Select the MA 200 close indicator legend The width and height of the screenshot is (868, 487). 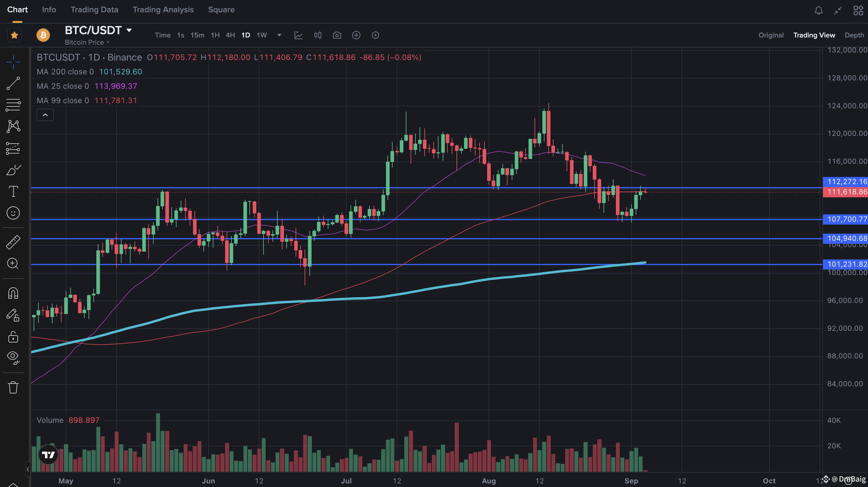pyautogui.click(x=89, y=72)
